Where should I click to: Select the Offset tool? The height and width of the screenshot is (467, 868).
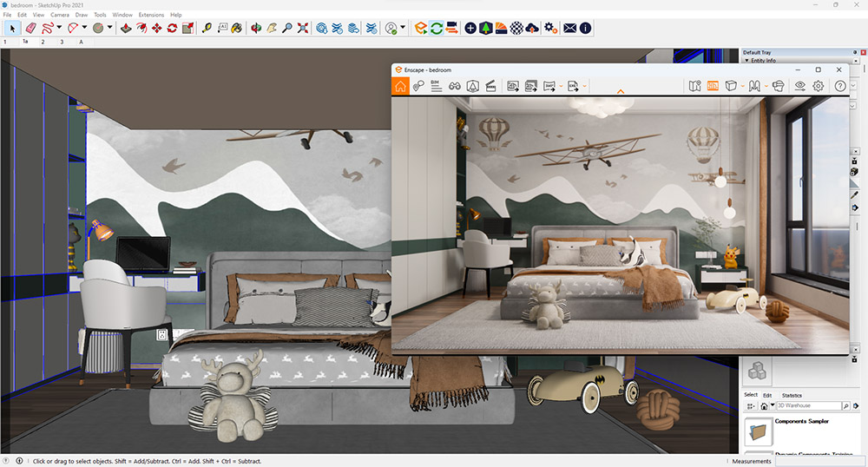point(141,28)
